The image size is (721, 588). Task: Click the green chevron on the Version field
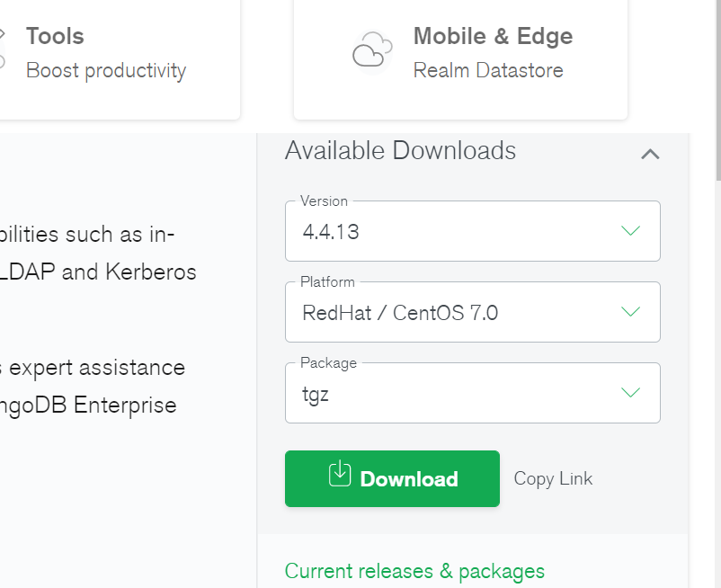pos(630,230)
